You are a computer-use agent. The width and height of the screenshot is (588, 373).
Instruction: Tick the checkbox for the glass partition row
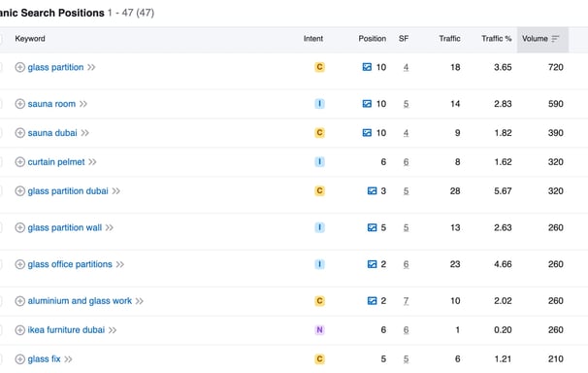point(0,67)
